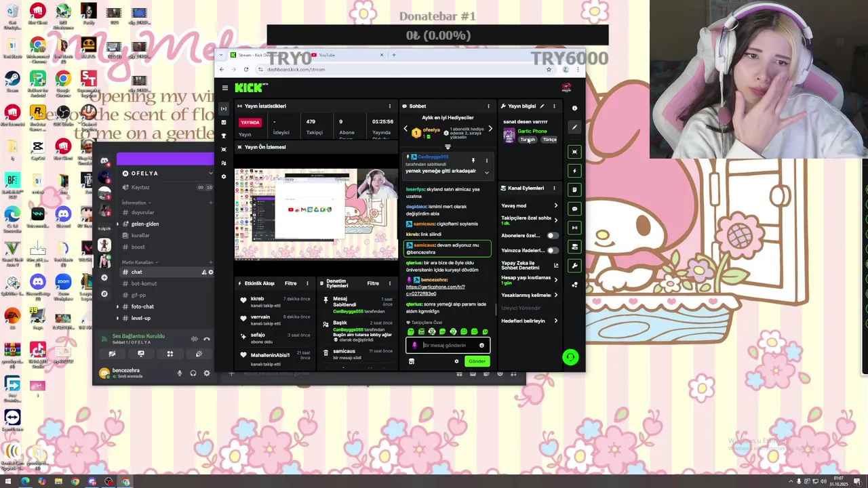Click the pencil icon in Kick's right rail
868x488 pixels.
(x=574, y=127)
